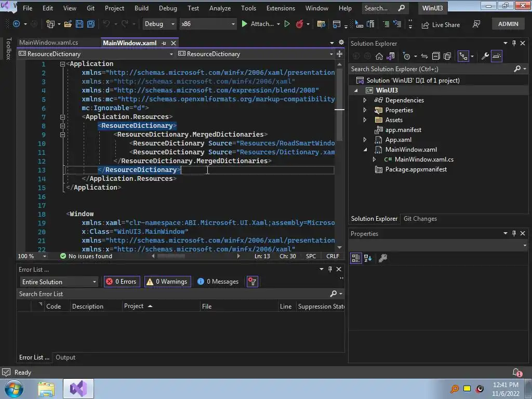This screenshot has width=532, height=399.
Task: Click the editor vertical scrollbar thumb
Action: coord(340,105)
